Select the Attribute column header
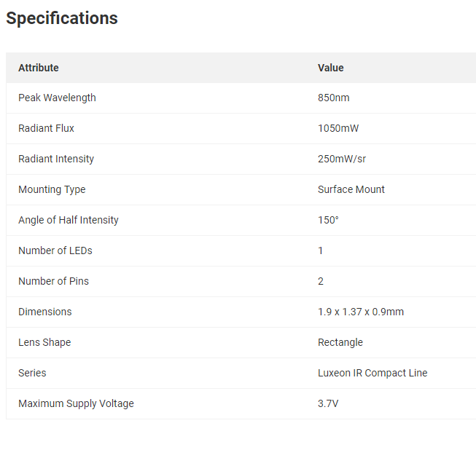476x450 pixels. (39, 68)
